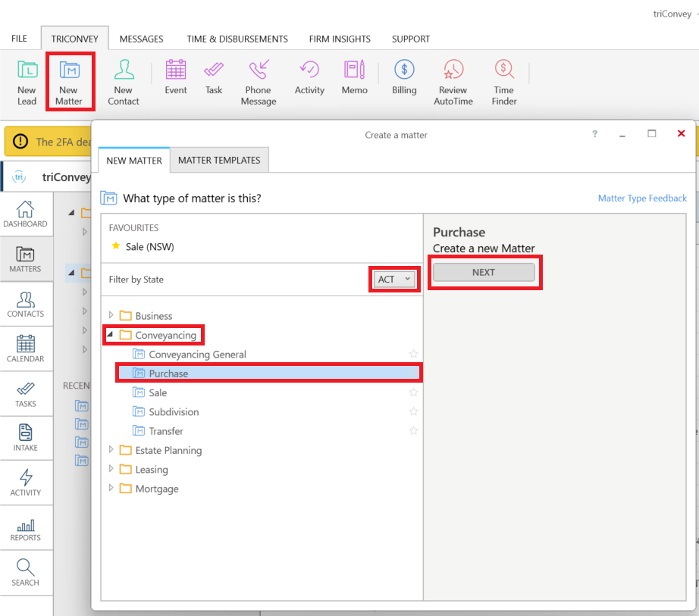The image size is (699, 616).
Task: Minimize the Create a matter dialog
Action: [x=622, y=134]
